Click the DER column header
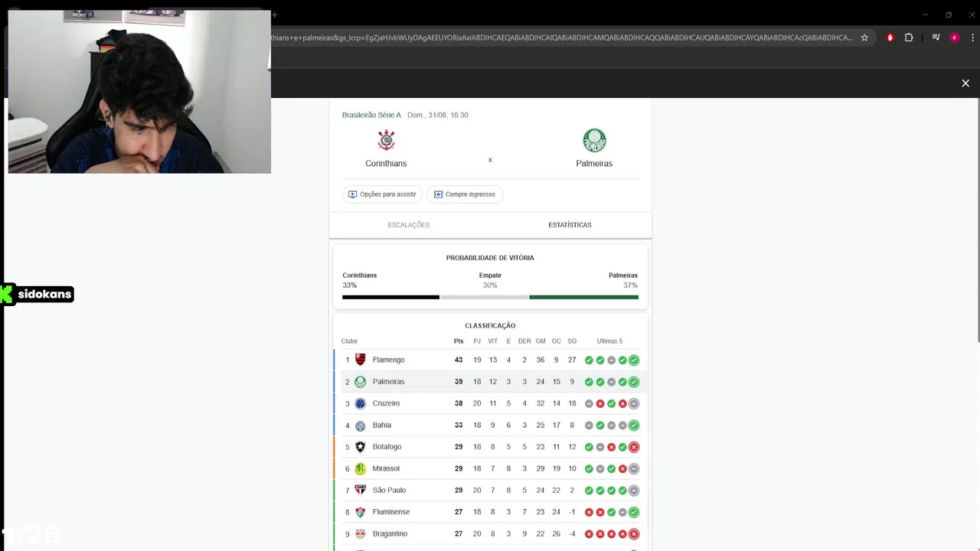Screen dimensions: 980x551 coord(524,341)
